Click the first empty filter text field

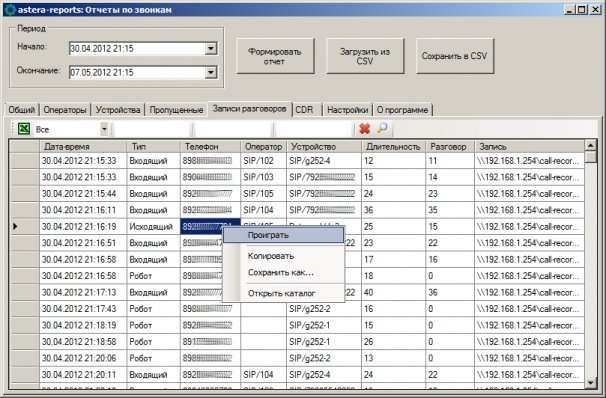(153, 129)
